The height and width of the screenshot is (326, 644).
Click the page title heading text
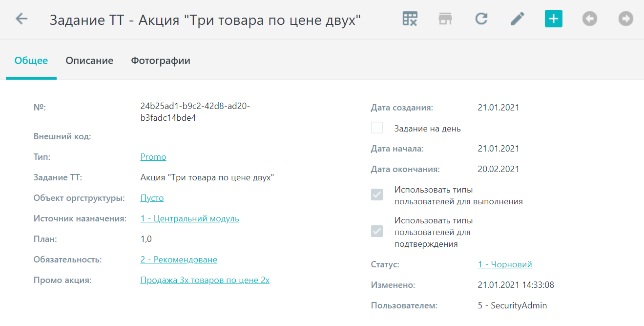pos(205,20)
